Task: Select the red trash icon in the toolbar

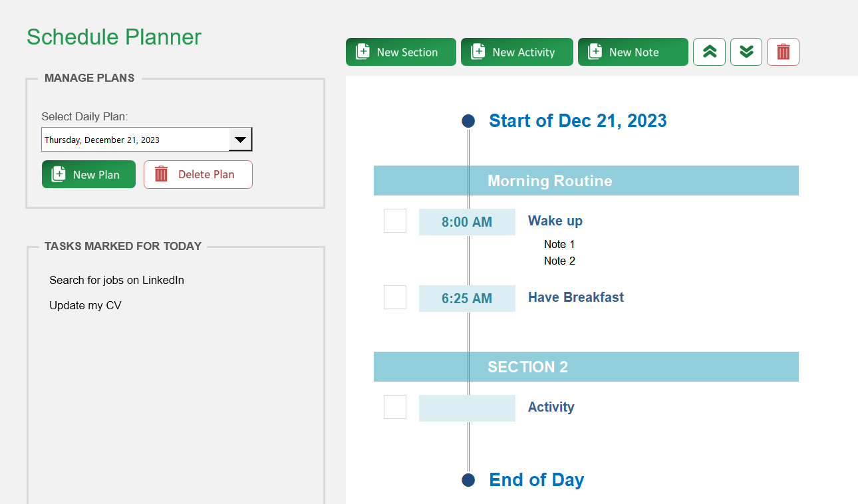Action: (783, 51)
